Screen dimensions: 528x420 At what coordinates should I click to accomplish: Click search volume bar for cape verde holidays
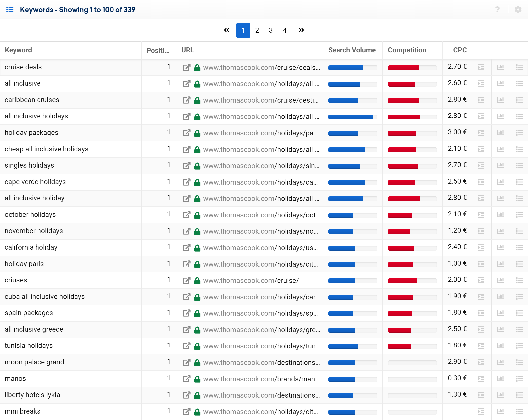[x=353, y=183]
